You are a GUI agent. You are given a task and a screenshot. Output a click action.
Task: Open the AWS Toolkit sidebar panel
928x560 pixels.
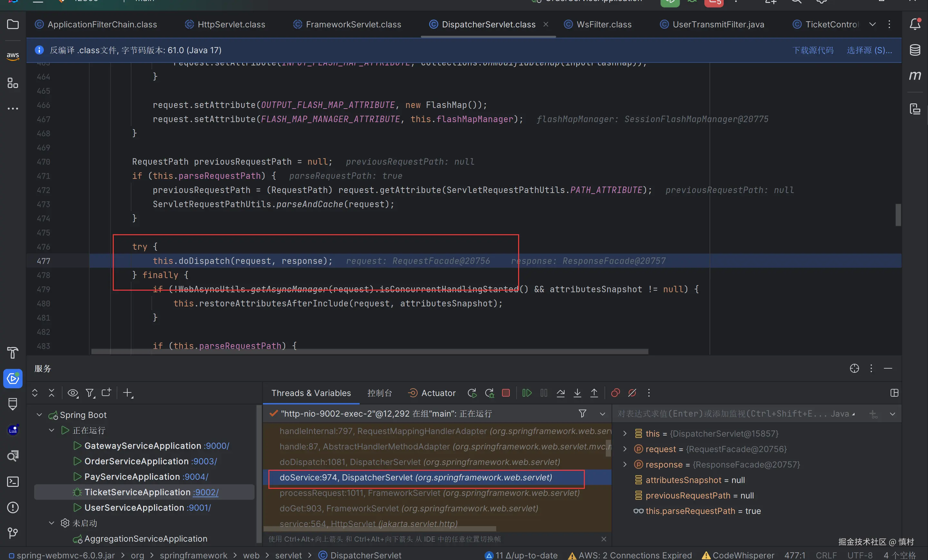[x=13, y=56]
